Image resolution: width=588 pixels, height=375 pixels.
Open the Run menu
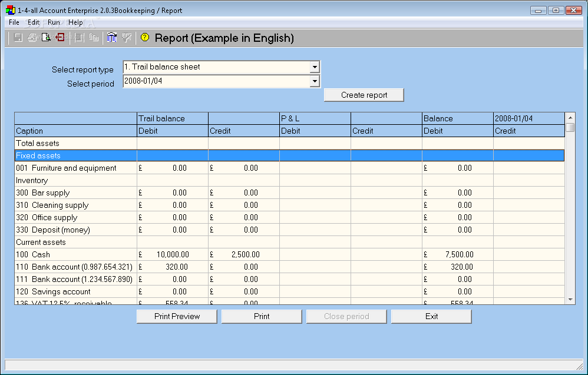(x=54, y=22)
